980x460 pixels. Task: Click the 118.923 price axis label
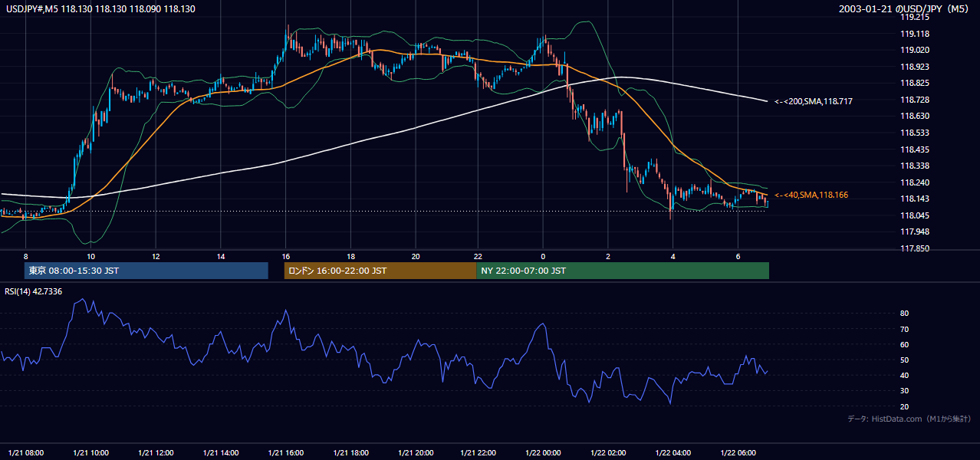(x=915, y=67)
